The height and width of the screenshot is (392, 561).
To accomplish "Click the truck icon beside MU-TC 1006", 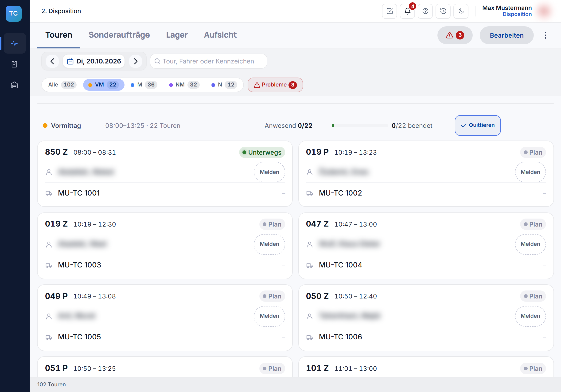I will click(x=310, y=337).
